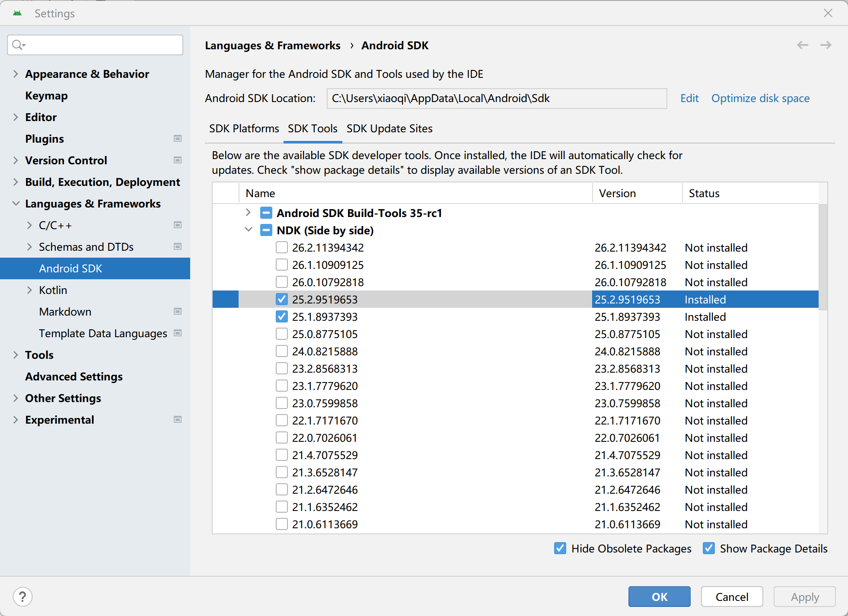Check NDK version 21.0.6113669
848x616 pixels.
[282, 524]
